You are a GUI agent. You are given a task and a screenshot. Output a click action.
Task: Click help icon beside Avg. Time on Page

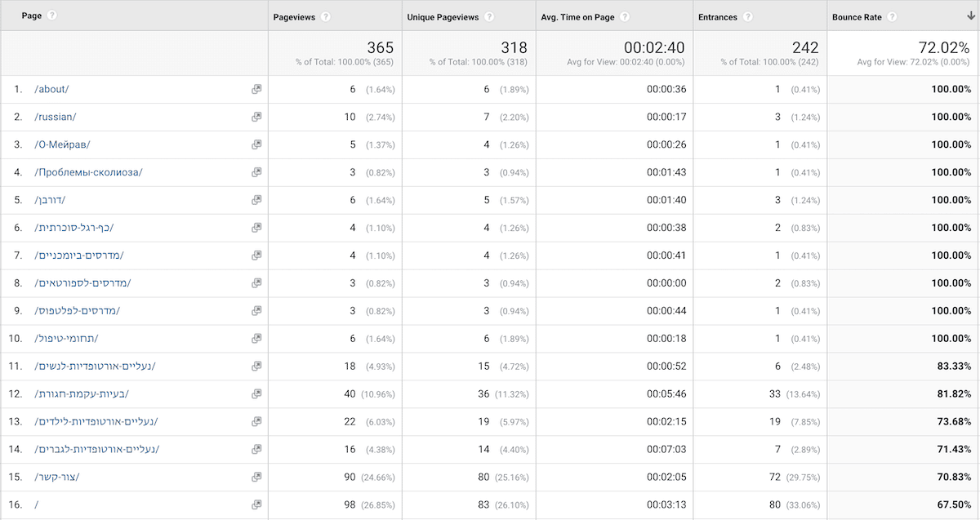tap(624, 16)
